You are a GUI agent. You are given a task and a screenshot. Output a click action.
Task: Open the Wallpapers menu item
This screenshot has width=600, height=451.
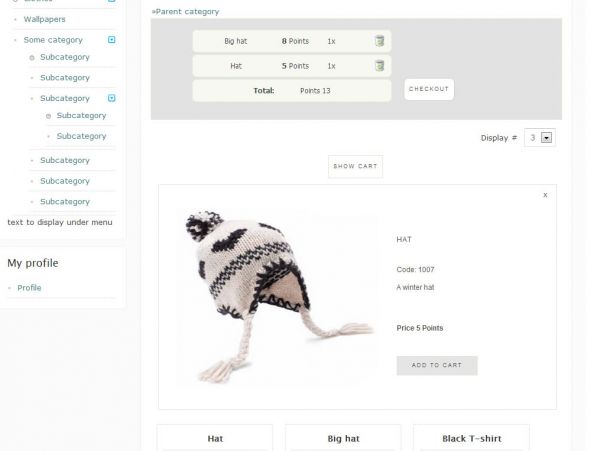click(x=44, y=19)
